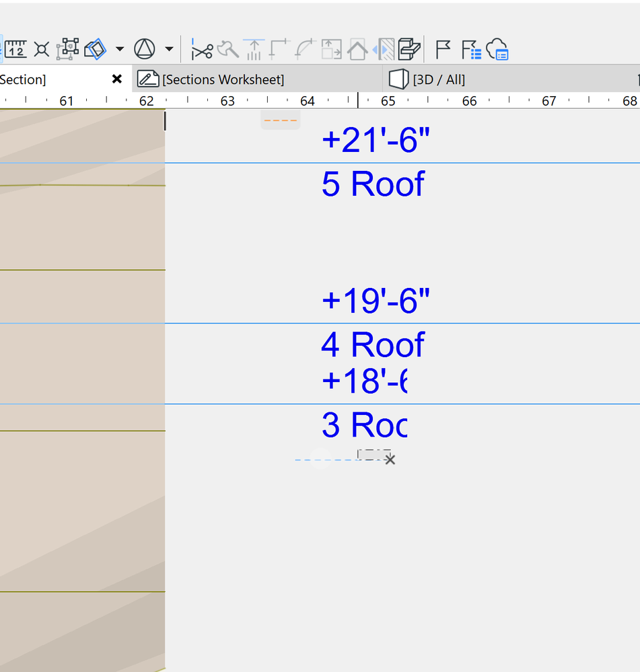Open the Trace Reference dropdown arrow

(x=120, y=49)
